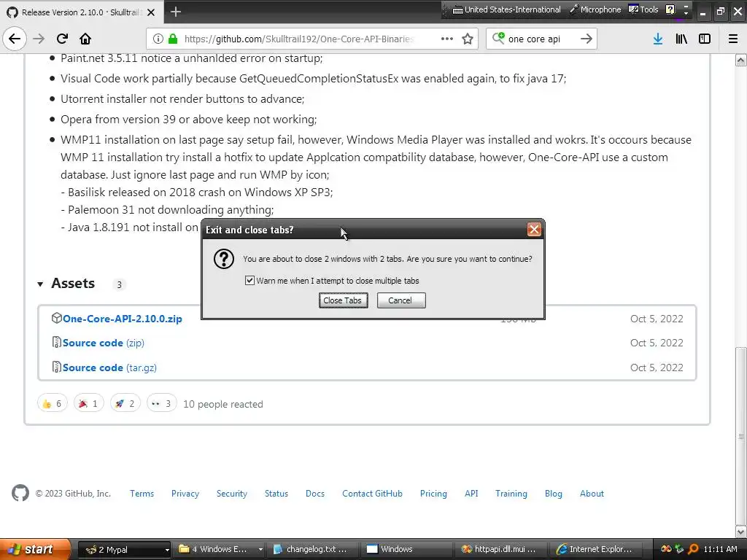Toggle the sidebar icon

click(705, 39)
